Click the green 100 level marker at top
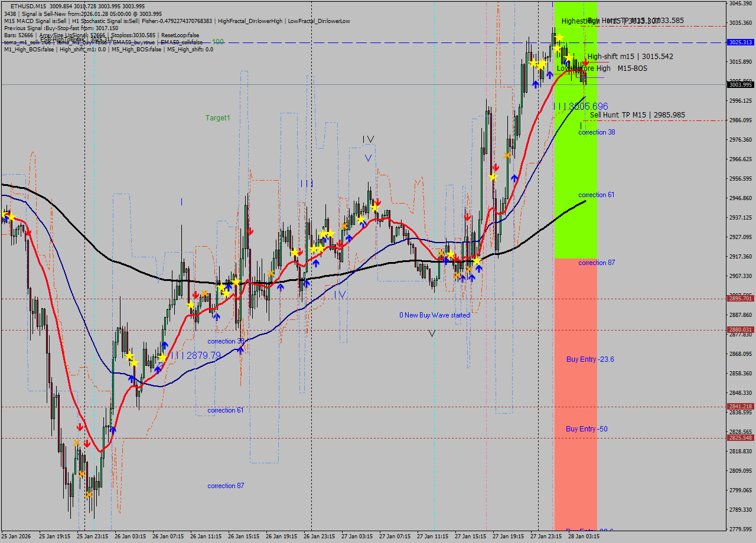This screenshot has height=543, width=756. (218, 41)
